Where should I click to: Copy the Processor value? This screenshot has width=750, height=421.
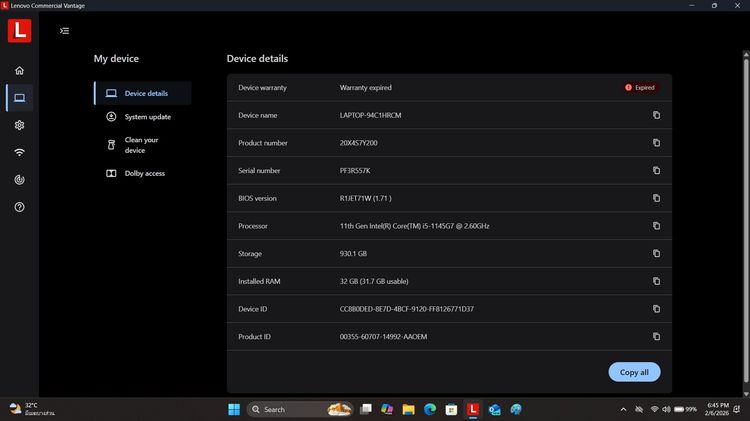(x=656, y=226)
